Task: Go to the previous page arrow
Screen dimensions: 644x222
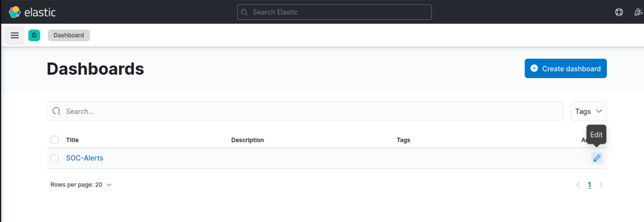Action: pos(578,185)
